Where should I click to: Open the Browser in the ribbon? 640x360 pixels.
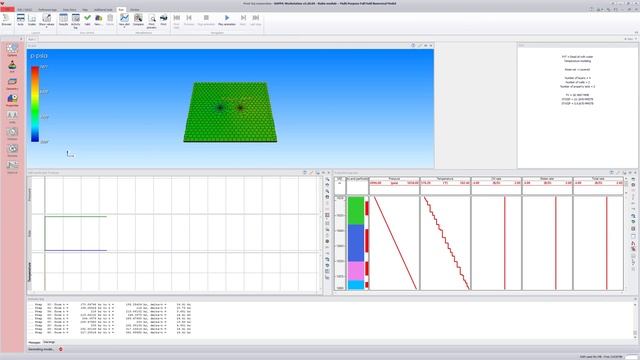7,20
